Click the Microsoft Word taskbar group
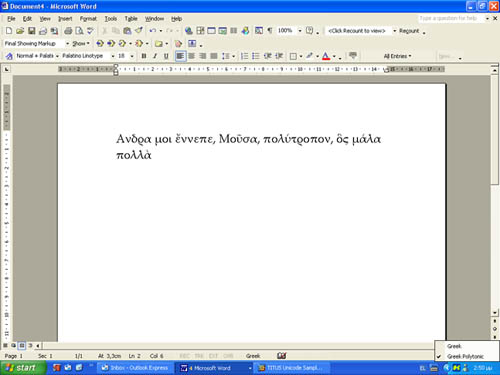500x375 pixels. click(215, 368)
